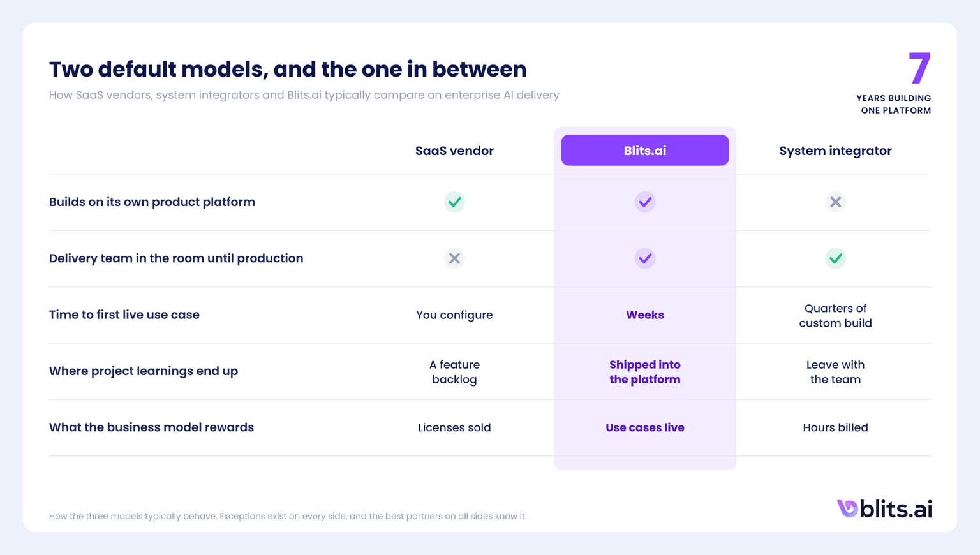This screenshot has width=980, height=555.
Task: Click the Licenses sold cell
Action: tap(454, 428)
